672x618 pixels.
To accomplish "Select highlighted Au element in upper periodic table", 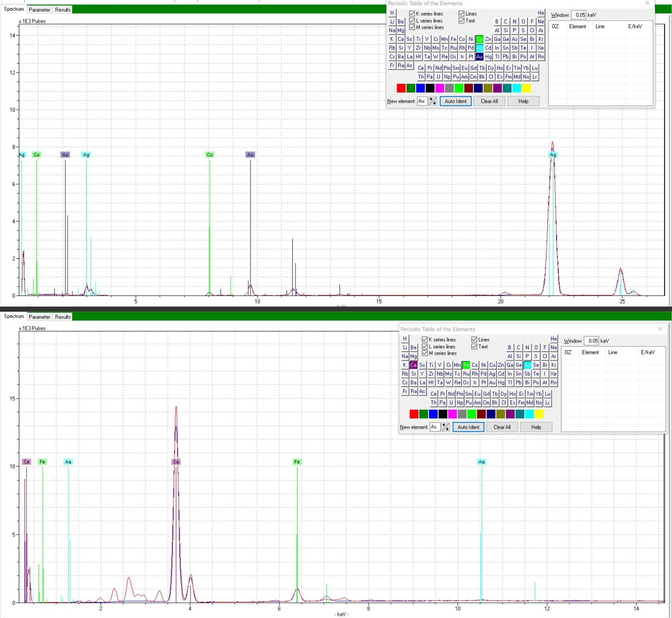I will 479,56.
